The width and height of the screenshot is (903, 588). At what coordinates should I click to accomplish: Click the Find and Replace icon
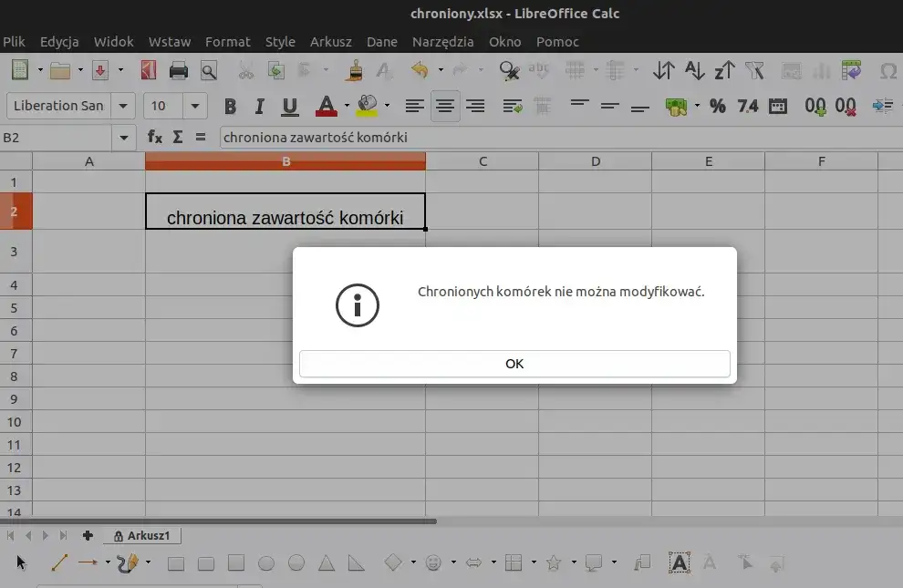coord(508,70)
